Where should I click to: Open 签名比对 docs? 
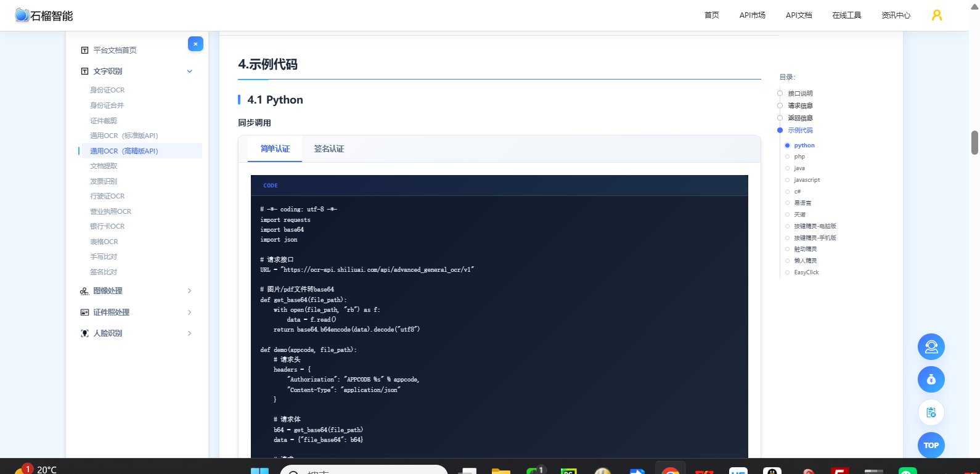point(104,272)
